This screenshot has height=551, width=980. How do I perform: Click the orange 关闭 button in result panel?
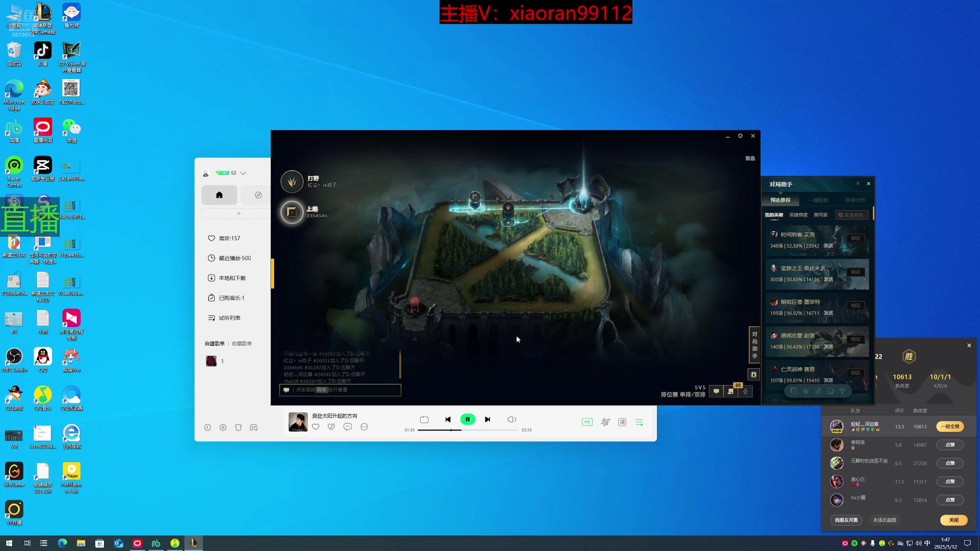(954, 520)
